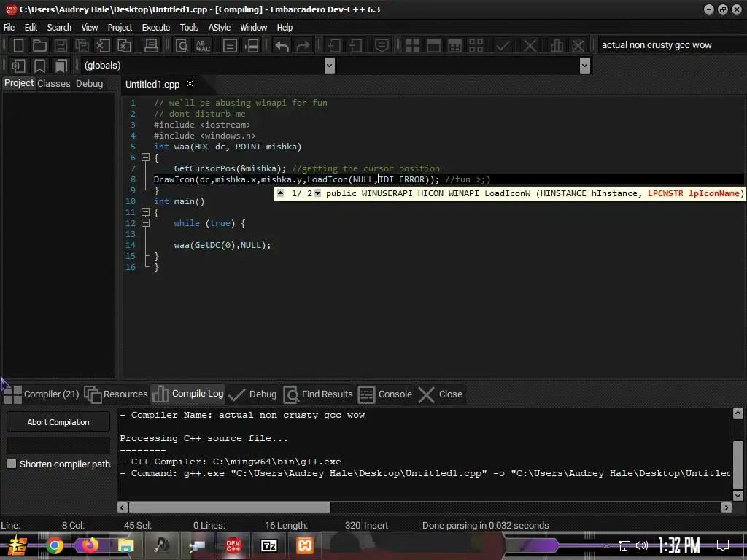Open the bottom panel Debug tab

(252, 394)
